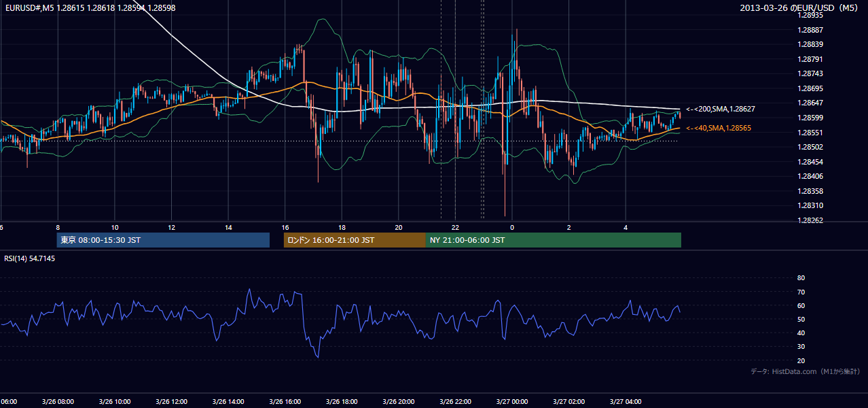
Task: Click price axis label 1.28599
Action: click(810, 118)
